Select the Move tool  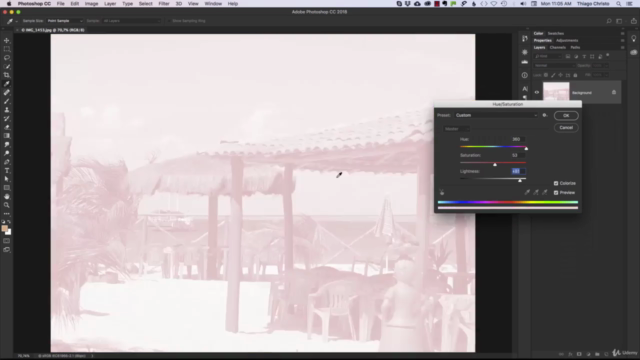point(7,40)
